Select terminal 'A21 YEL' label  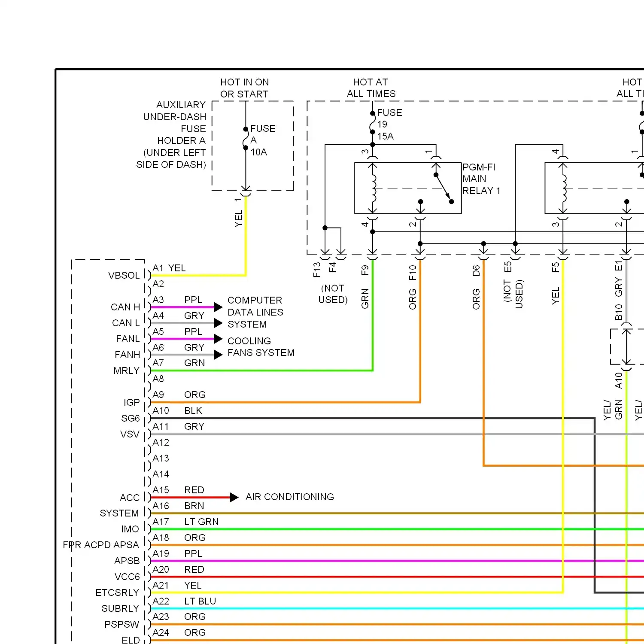pyautogui.click(x=177, y=586)
